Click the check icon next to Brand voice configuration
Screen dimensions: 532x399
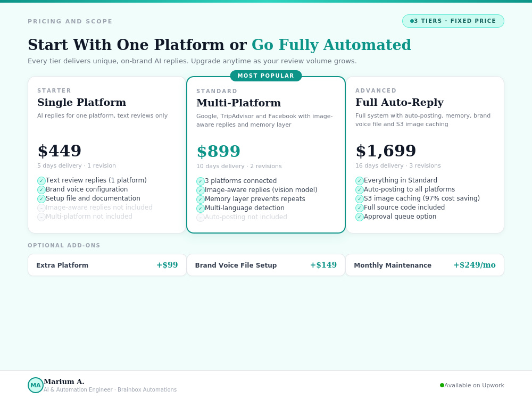point(41,190)
